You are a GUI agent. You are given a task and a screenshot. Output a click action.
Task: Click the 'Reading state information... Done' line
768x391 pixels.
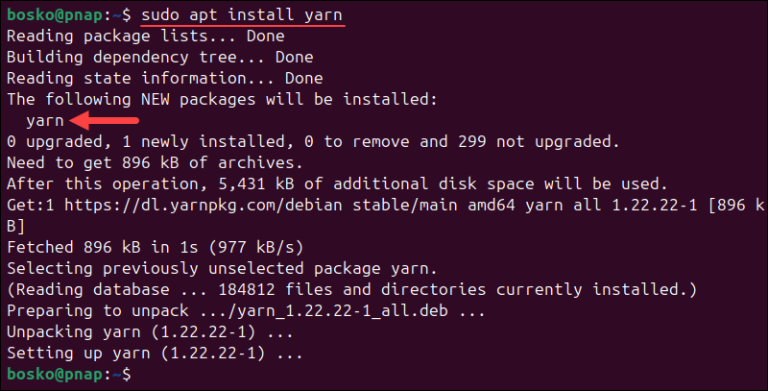click(x=165, y=78)
